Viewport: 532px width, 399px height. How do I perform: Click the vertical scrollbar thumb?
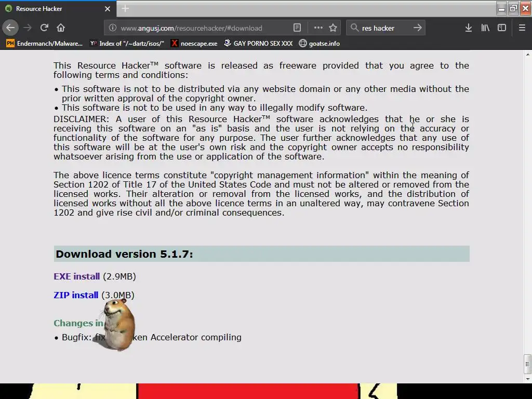pos(528,364)
